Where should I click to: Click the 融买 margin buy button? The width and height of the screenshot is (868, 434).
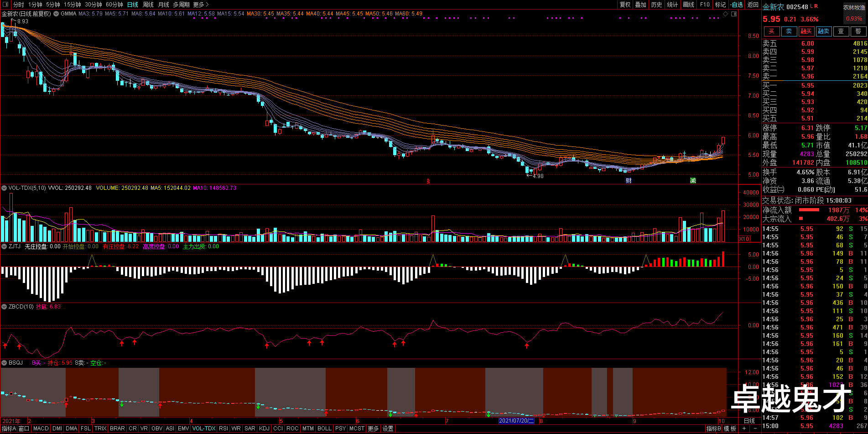(806, 31)
